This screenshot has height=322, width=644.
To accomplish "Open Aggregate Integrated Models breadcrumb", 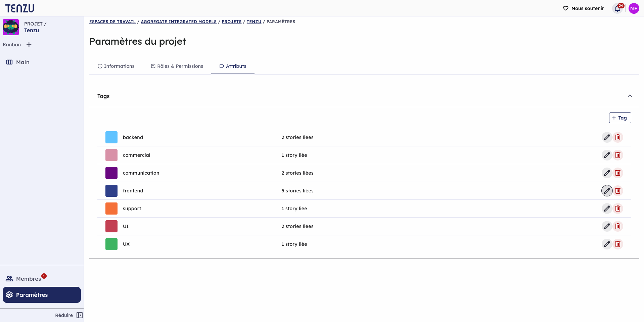I will pos(179,22).
